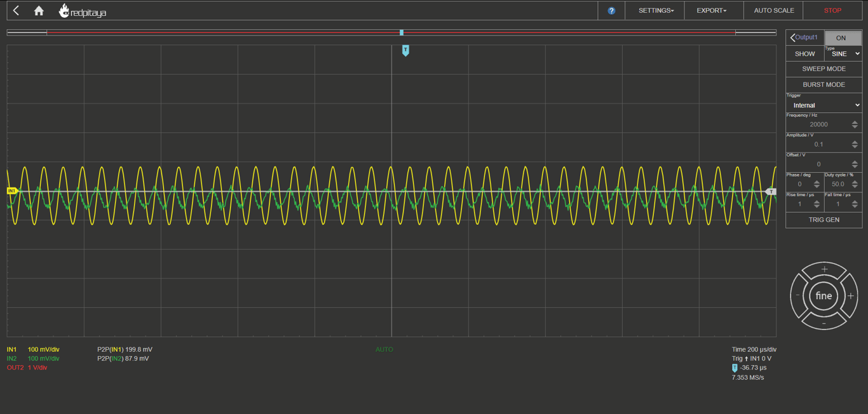
Task: Click the left minus on the joystick dial
Action: pyautogui.click(x=798, y=296)
